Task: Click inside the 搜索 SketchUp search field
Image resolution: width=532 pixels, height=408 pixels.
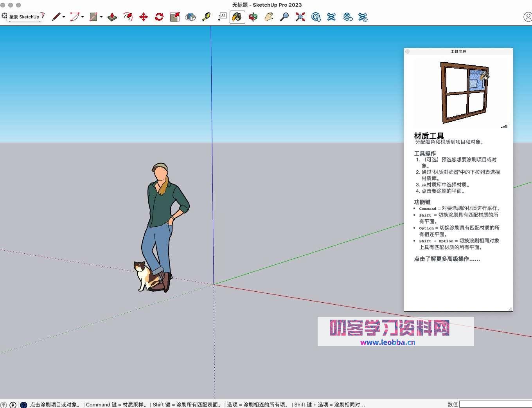Action: [x=23, y=17]
